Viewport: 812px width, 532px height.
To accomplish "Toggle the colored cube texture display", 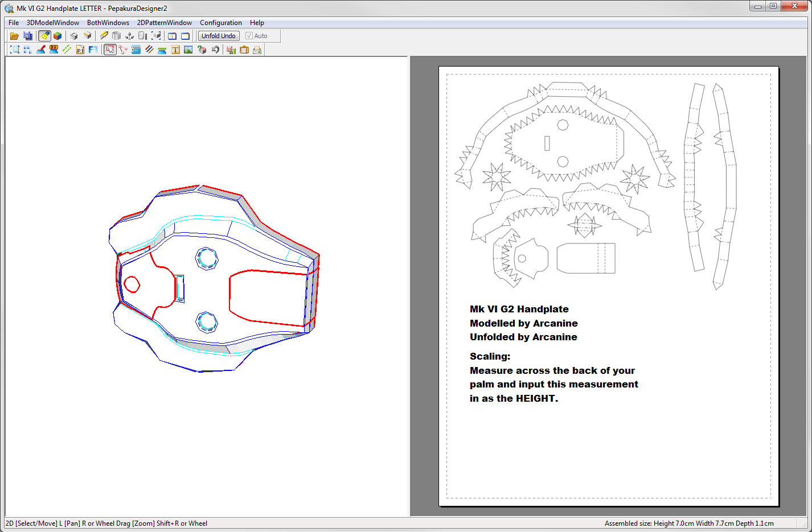I will [x=58, y=36].
